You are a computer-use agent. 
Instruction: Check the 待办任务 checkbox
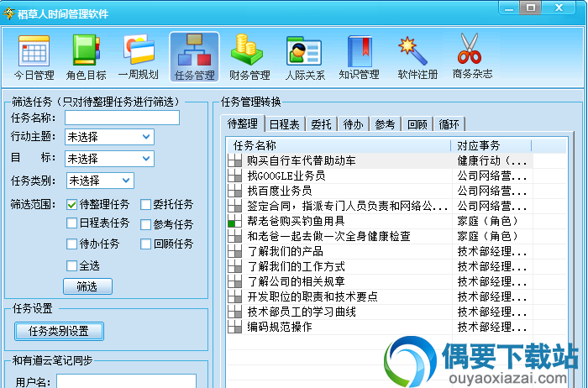tap(71, 244)
